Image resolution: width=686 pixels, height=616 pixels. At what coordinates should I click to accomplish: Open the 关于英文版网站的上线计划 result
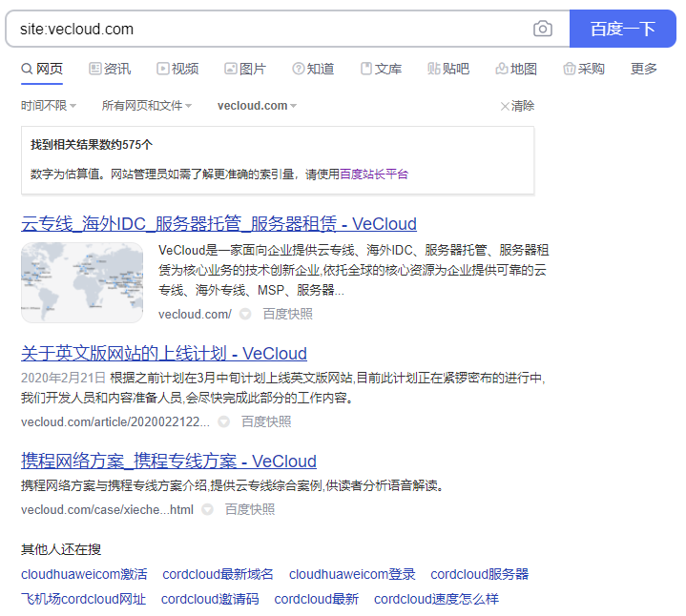tap(164, 354)
